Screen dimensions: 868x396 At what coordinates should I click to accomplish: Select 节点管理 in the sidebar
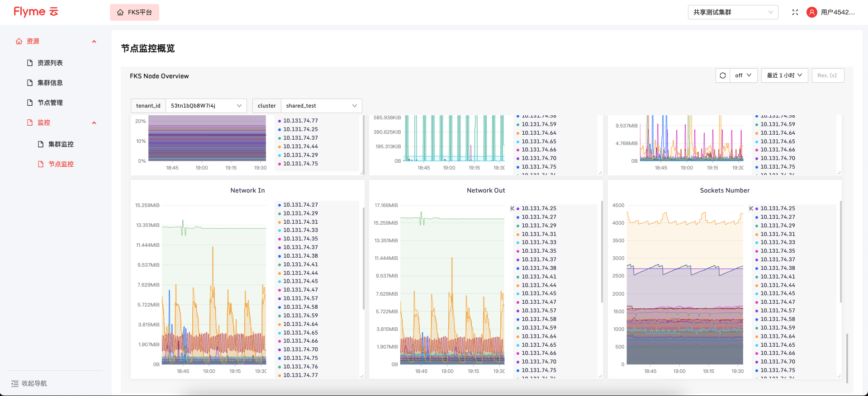pyautogui.click(x=50, y=103)
